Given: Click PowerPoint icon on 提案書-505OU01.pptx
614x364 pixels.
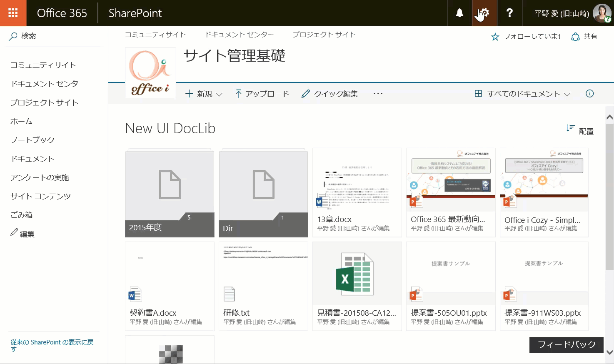Looking at the screenshot, I should click(x=416, y=294).
